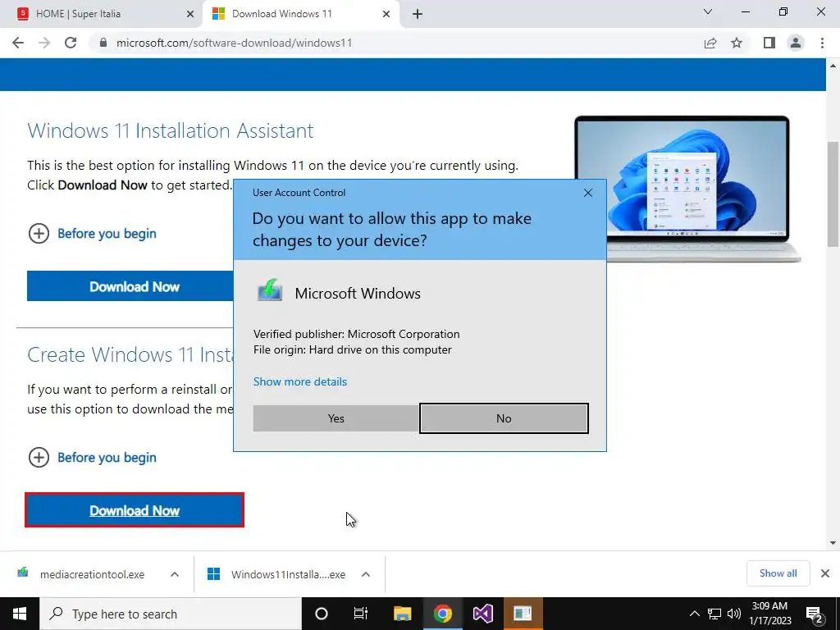Click page scrollbar down arrow
840x630 pixels.
(x=833, y=543)
